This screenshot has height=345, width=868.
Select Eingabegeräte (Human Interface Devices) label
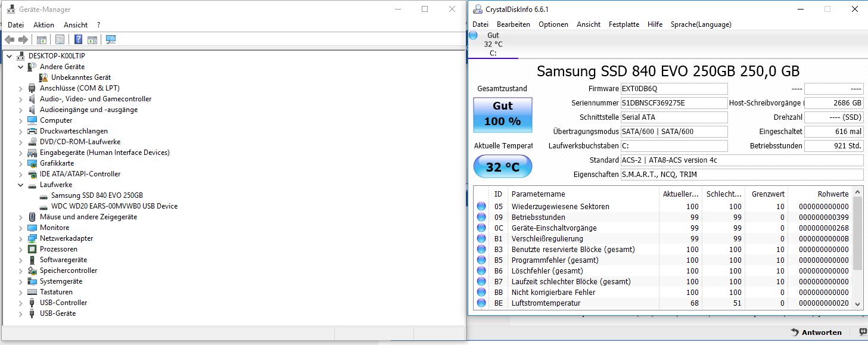105,153
